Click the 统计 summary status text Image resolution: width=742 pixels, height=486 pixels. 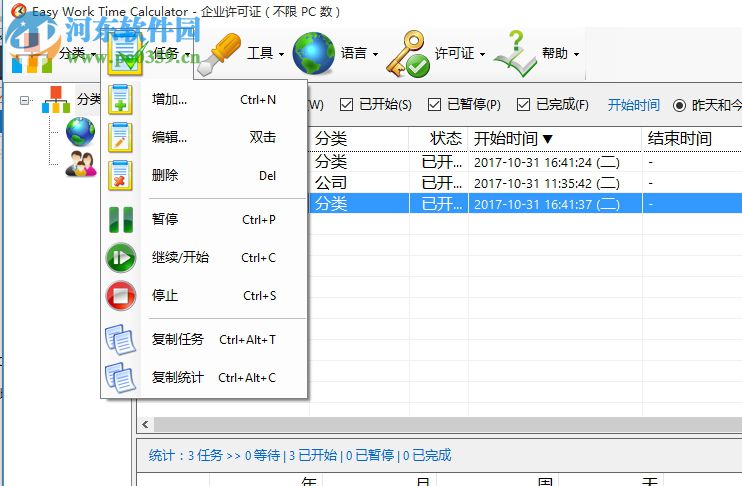[x=300, y=455]
